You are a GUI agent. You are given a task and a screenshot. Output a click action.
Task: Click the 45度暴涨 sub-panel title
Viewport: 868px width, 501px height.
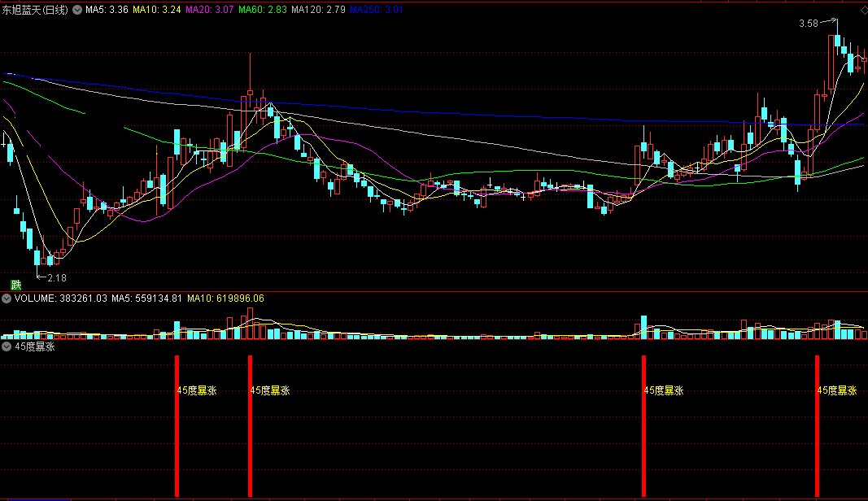(x=35, y=346)
